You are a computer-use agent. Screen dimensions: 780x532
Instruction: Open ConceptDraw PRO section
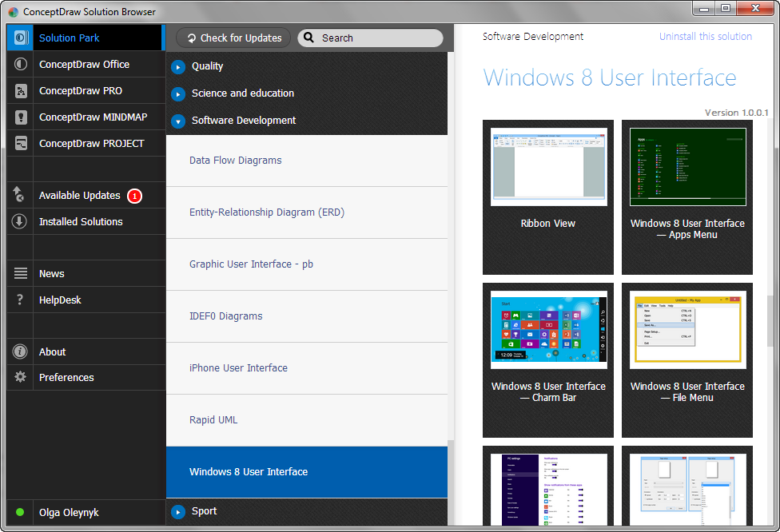(86, 90)
